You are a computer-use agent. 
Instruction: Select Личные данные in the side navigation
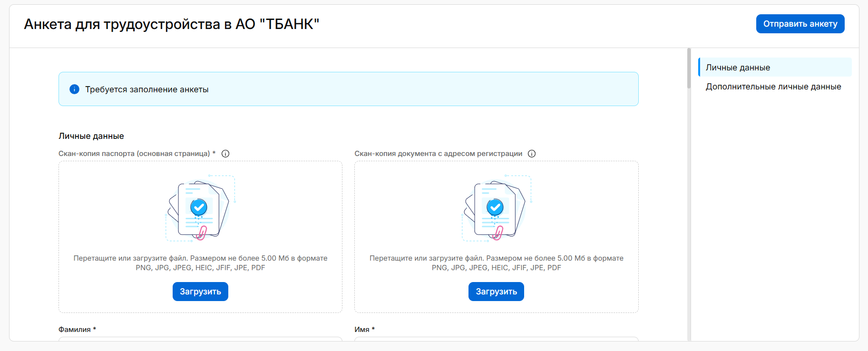[738, 68]
